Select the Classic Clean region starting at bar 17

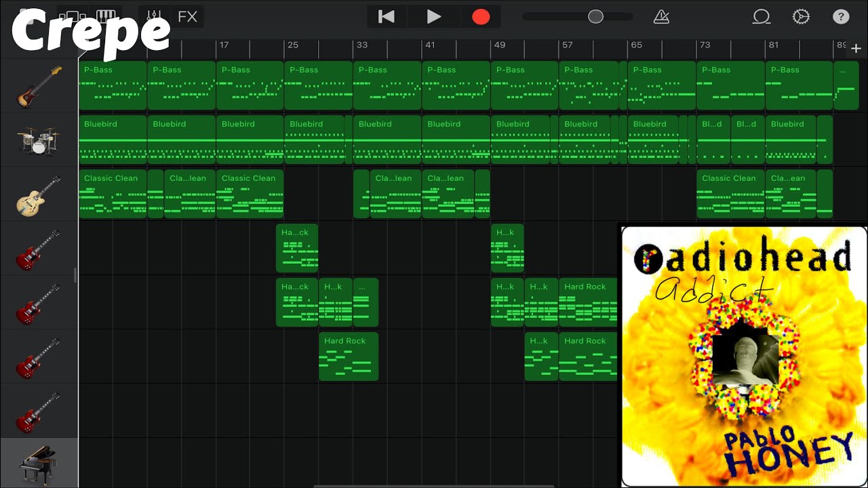250,194
